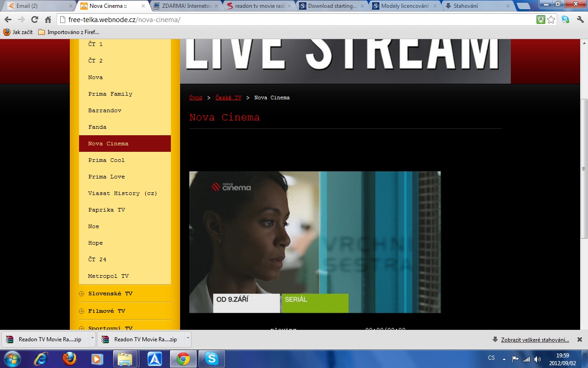Click the Skype extension icon in the toolbar

coord(565,20)
